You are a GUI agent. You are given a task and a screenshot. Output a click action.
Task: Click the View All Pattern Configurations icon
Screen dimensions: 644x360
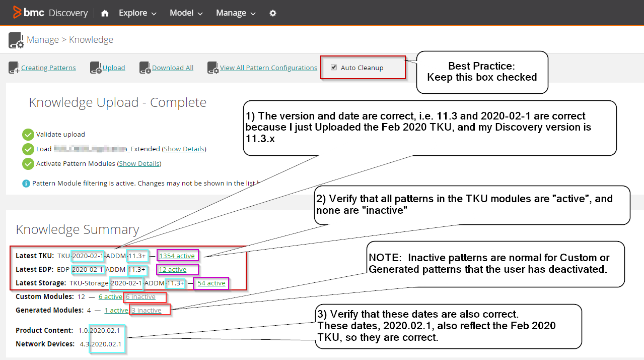coord(213,68)
